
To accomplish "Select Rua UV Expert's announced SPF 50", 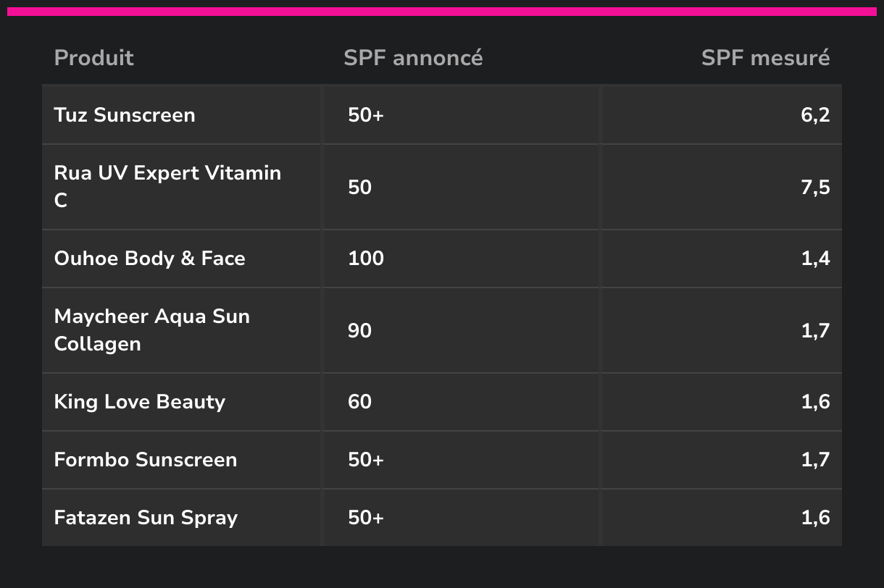I will [359, 187].
